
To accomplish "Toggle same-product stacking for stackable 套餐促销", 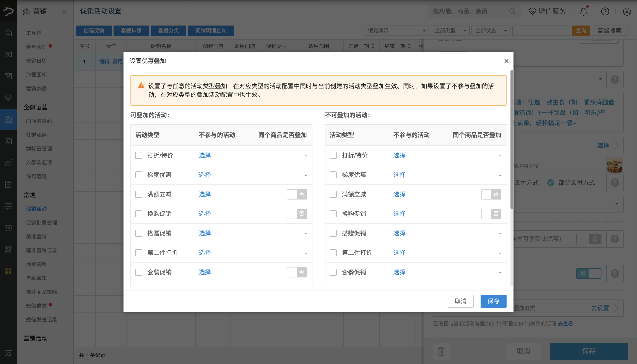I will [x=297, y=272].
